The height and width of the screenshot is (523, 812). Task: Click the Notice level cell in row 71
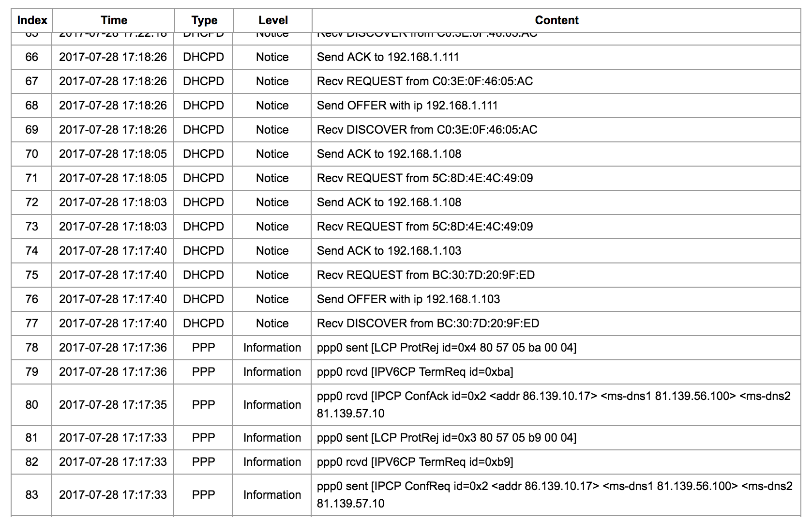click(272, 178)
